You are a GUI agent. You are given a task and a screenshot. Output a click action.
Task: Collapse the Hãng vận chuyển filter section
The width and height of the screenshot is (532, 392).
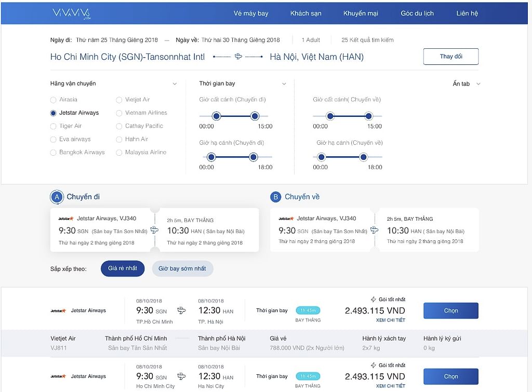[x=175, y=84]
